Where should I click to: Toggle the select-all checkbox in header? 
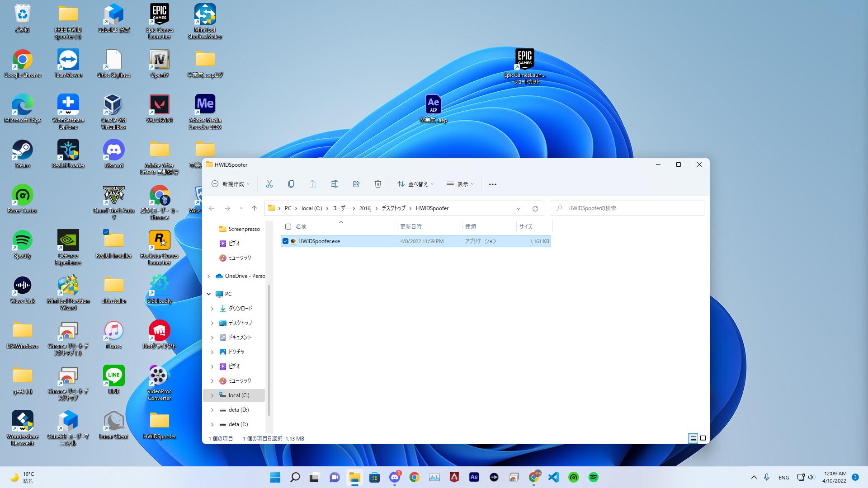click(x=288, y=226)
